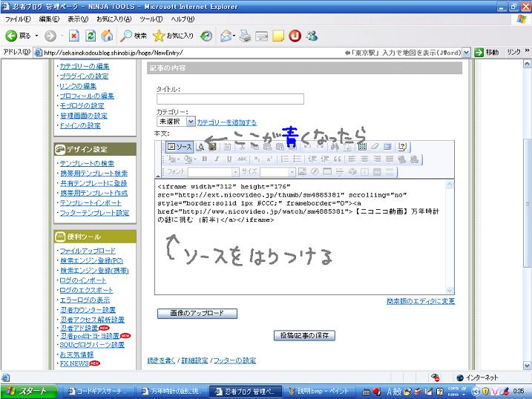Click the IE Stop icon
The image size is (532, 399).
click(x=74, y=36)
